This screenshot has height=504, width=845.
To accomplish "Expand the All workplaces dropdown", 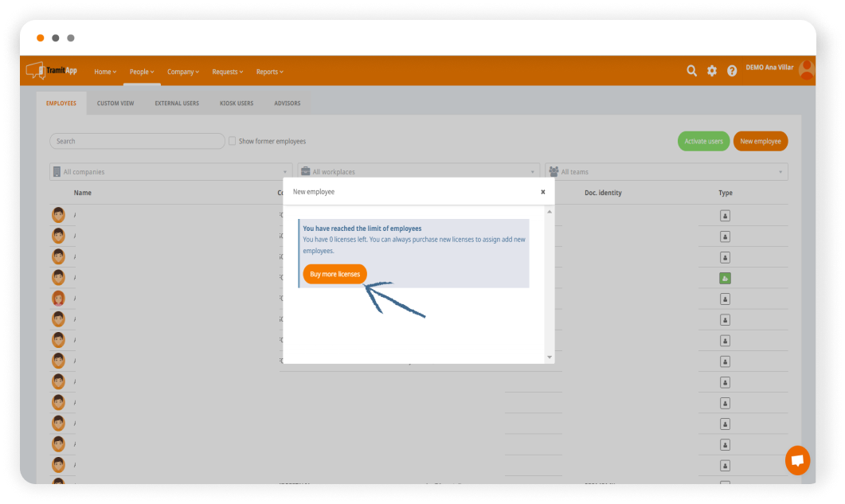I will coord(419,172).
